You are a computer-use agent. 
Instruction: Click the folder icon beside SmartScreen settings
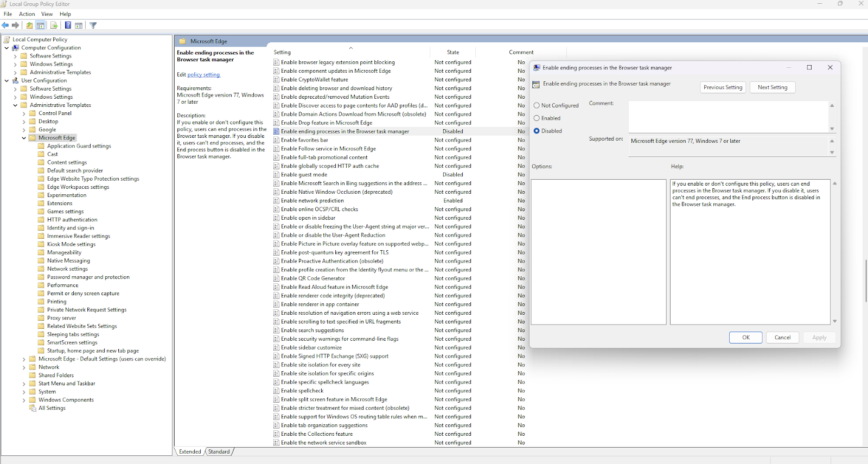click(x=41, y=342)
